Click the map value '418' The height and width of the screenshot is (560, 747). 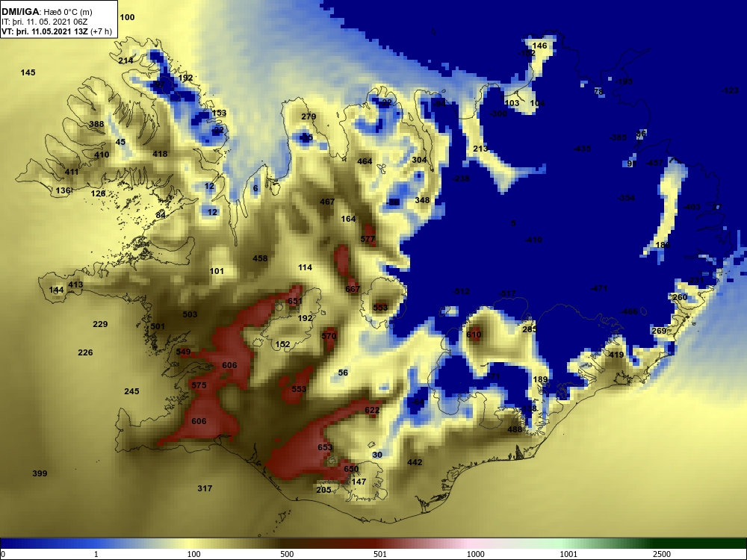click(x=160, y=154)
